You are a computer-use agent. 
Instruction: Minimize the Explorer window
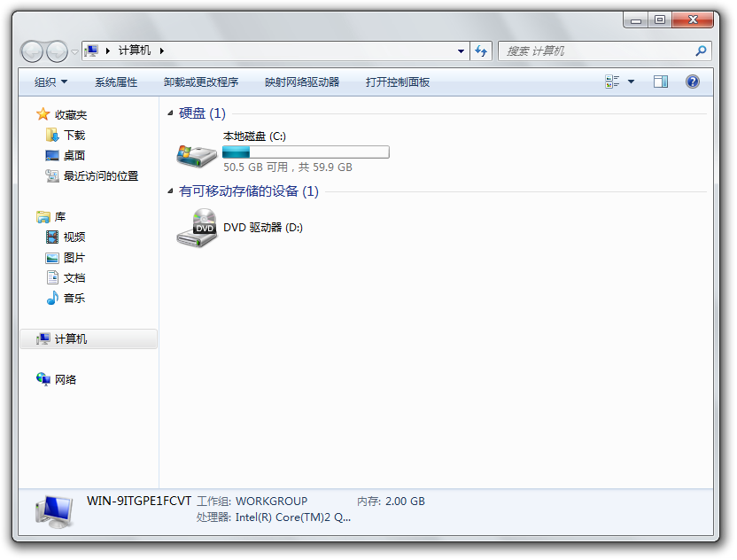(x=636, y=19)
